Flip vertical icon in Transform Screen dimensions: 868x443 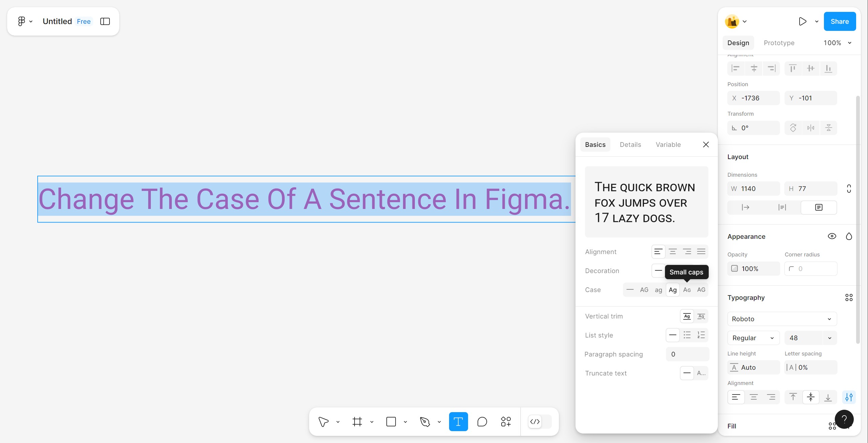click(x=828, y=128)
